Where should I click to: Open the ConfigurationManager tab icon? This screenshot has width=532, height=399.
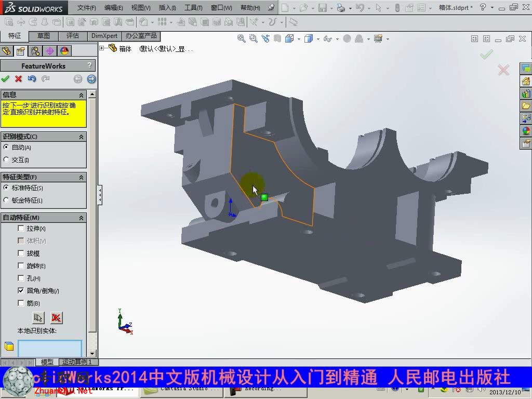click(35, 51)
